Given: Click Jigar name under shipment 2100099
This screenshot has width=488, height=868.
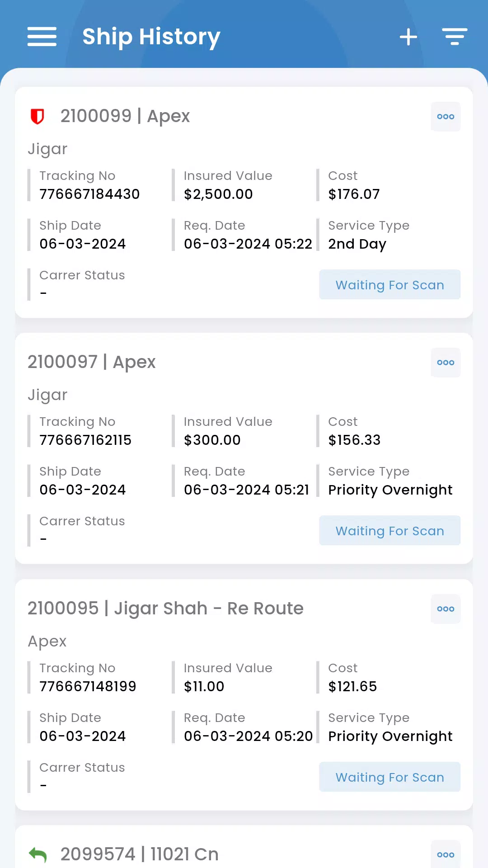Looking at the screenshot, I should [47, 150].
